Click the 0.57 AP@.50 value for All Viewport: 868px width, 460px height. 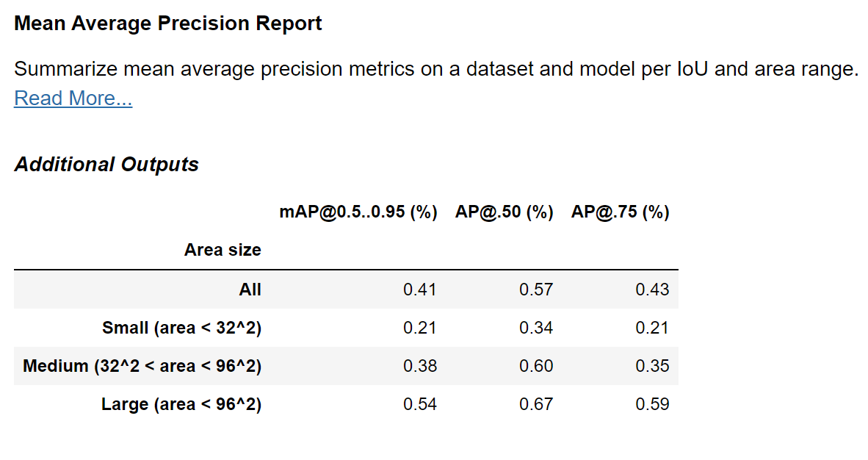pyautogui.click(x=536, y=290)
